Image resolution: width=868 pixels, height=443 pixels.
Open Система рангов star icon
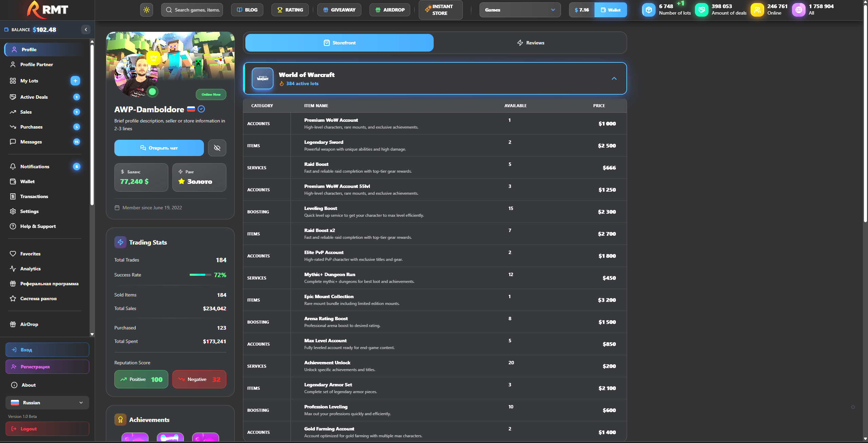pyautogui.click(x=13, y=298)
